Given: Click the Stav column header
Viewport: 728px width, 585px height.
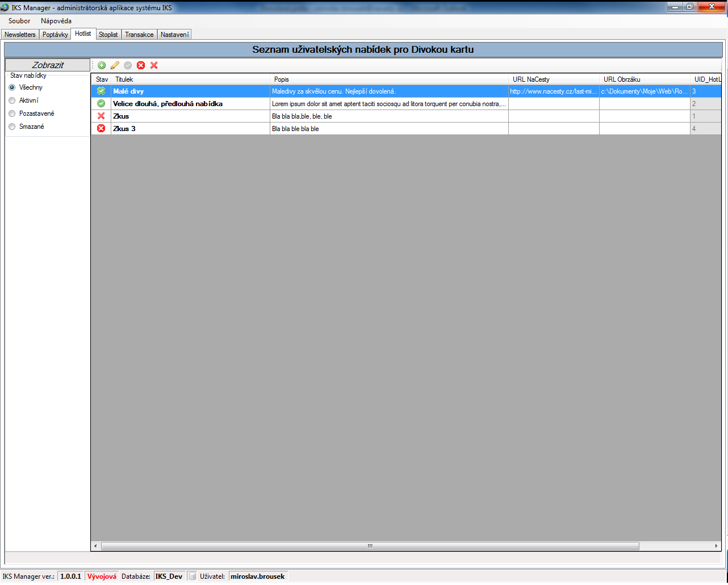Looking at the screenshot, I should [102, 79].
